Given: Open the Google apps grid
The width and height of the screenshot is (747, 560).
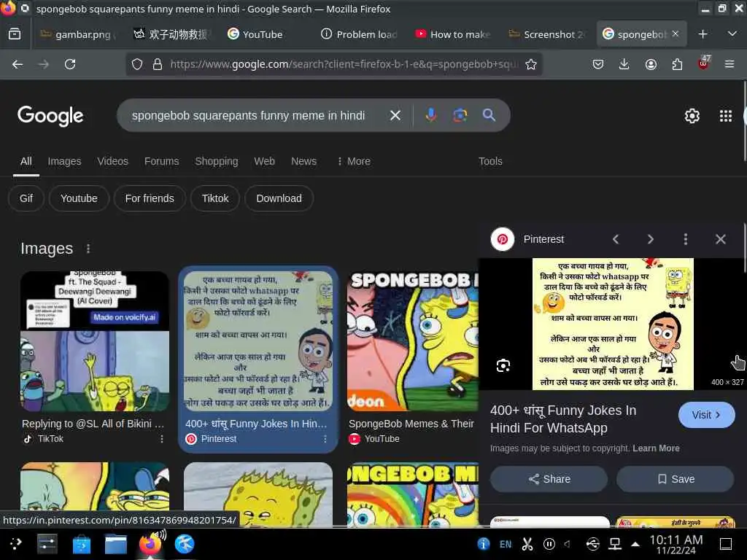Looking at the screenshot, I should [726, 116].
